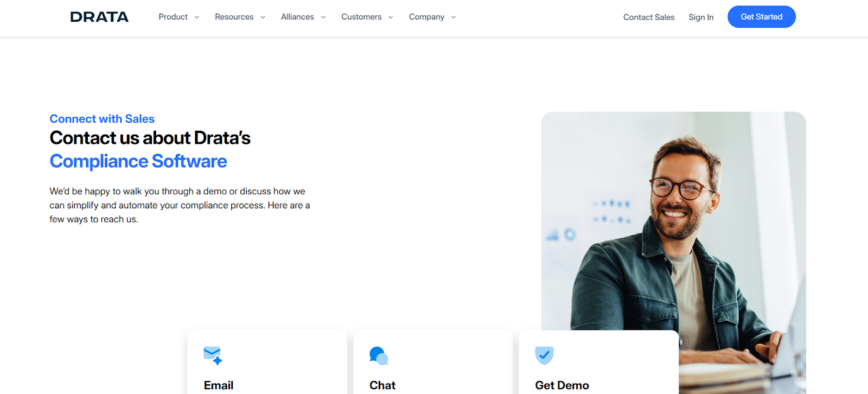
Task: Expand the Resources dropdown arrow
Action: click(263, 17)
